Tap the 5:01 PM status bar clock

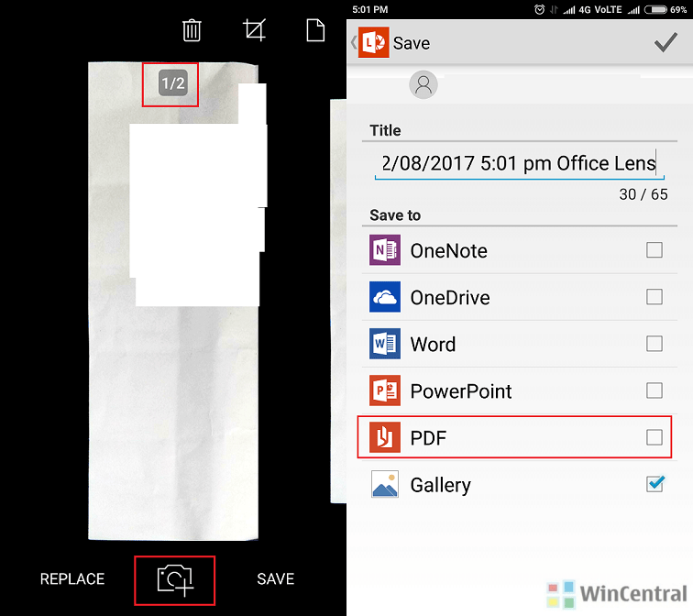click(370, 10)
